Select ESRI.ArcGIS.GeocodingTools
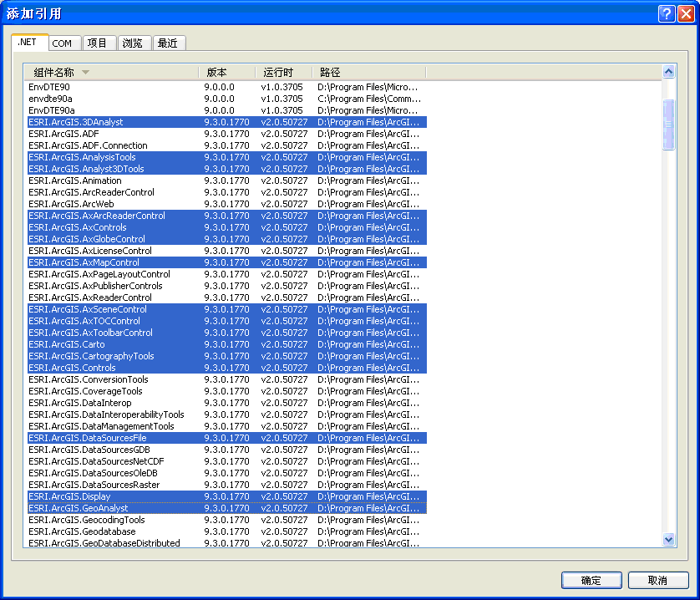The height and width of the screenshot is (600, 700). click(x=226, y=520)
